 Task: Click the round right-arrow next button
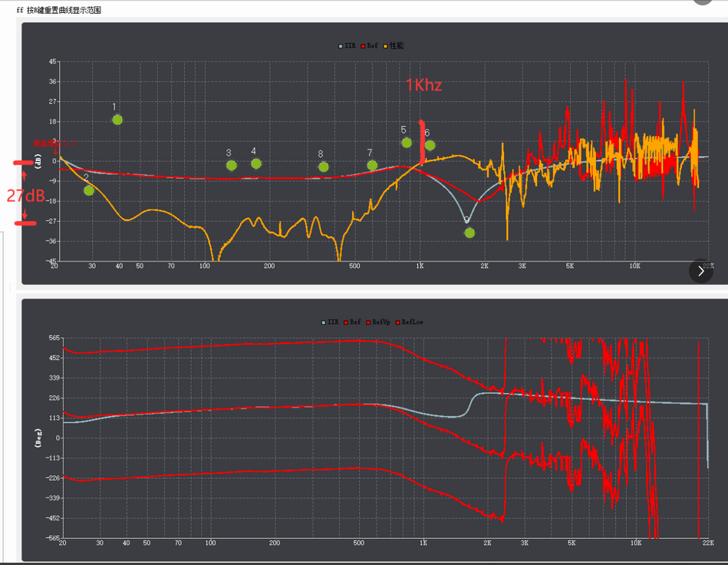pos(701,271)
